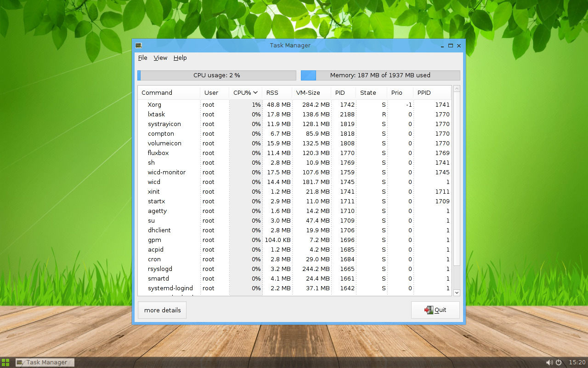Minimize the Task Manager window
The width and height of the screenshot is (588, 368).
pos(442,46)
